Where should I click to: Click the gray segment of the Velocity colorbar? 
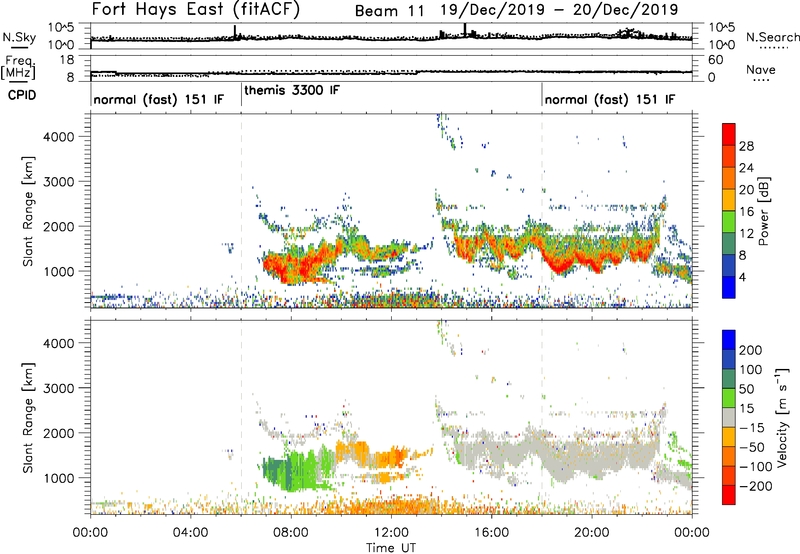tap(729, 417)
